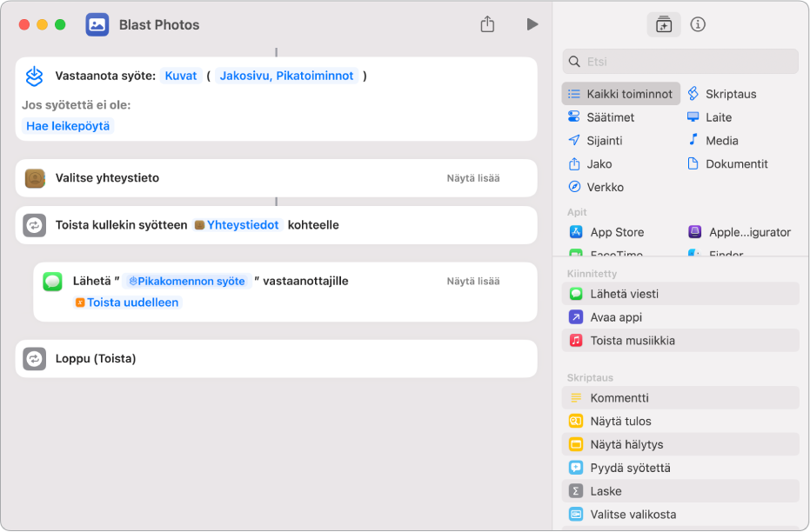Open the action library panel icon
This screenshot has height=532, width=810.
coord(664,24)
